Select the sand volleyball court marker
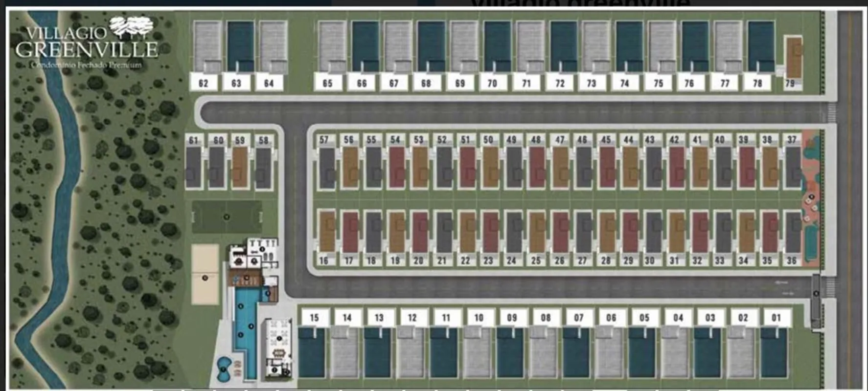This screenshot has height=391, width=868. point(205,278)
